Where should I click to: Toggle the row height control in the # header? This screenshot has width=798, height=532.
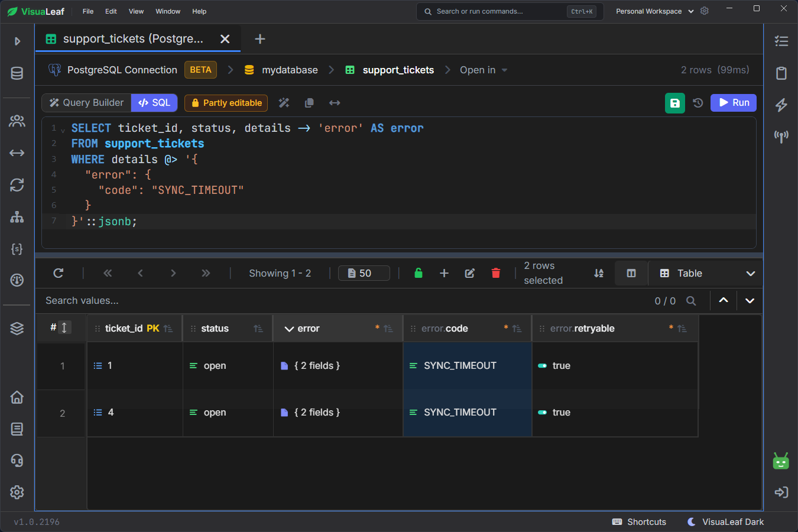tap(64, 327)
